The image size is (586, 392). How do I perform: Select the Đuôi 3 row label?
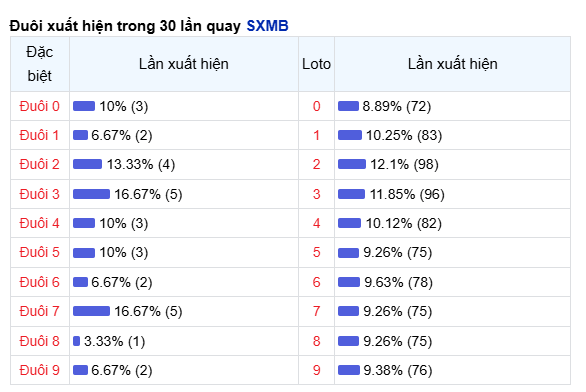click(40, 194)
